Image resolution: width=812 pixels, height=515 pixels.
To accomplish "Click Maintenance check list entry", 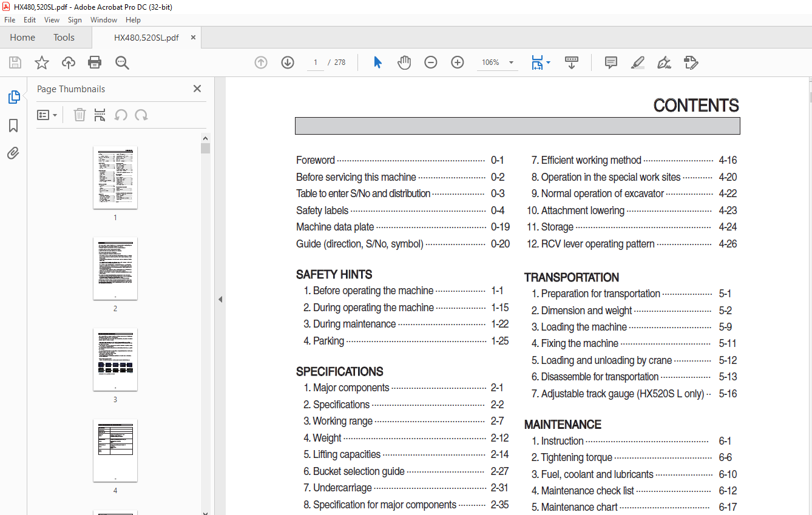I will [x=634, y=491].
